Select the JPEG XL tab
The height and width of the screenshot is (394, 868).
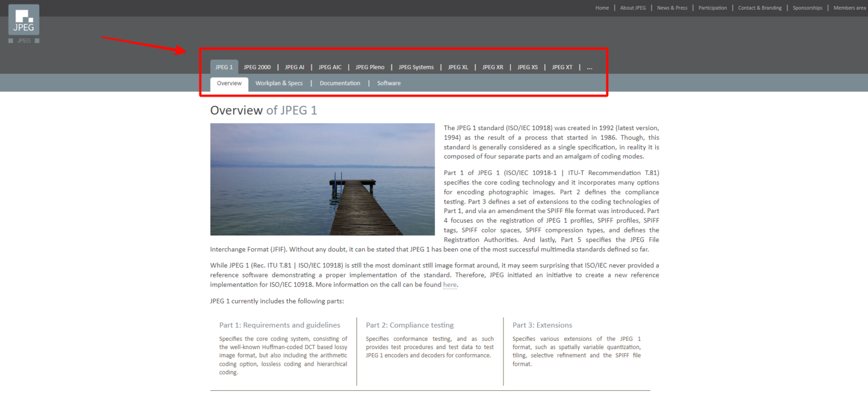pyautogui.click(x=458, y=67)
